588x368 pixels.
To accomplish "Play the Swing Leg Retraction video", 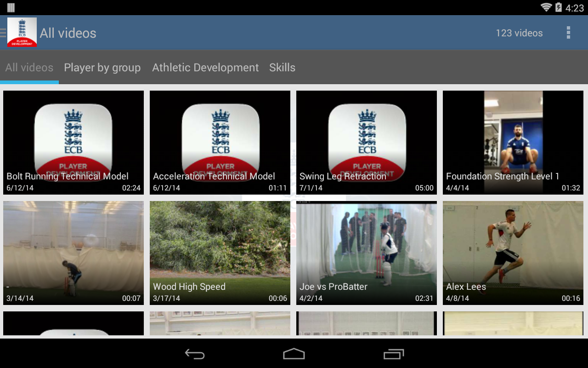I will tap(367, 143).
